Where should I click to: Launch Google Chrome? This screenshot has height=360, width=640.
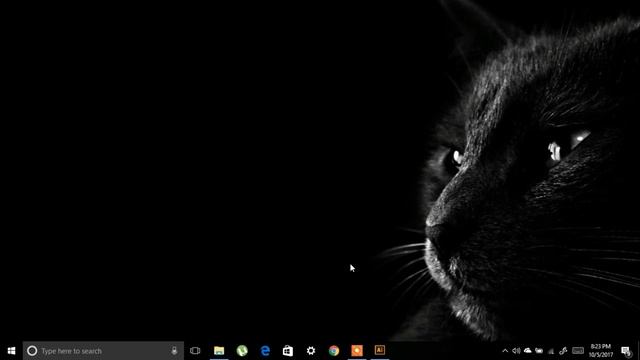point(334,351)
